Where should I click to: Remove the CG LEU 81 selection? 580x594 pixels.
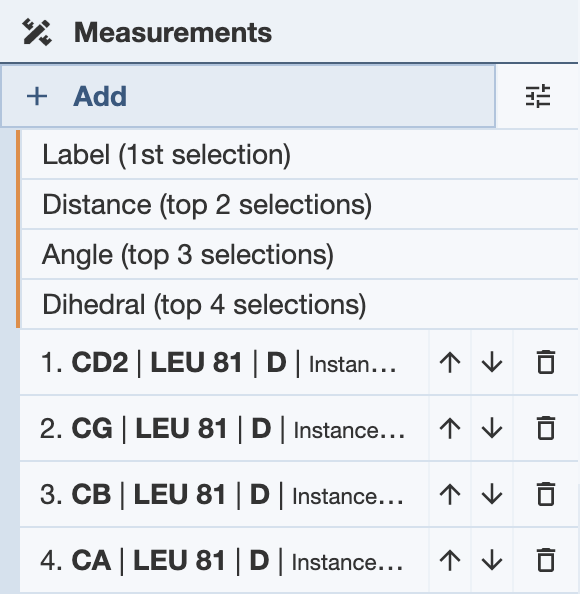pyautogui.click(x=546, y=428)
